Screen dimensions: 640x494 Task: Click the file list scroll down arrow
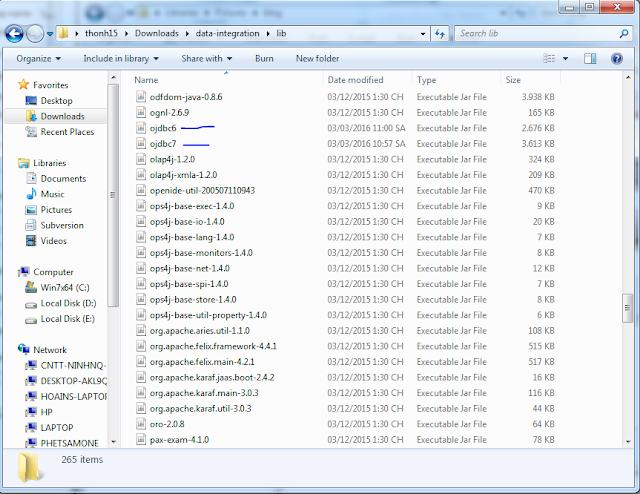click(x=627, y=442)
